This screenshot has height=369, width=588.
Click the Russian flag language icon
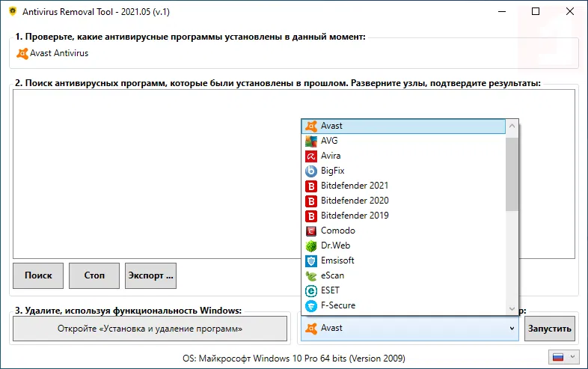558,357
